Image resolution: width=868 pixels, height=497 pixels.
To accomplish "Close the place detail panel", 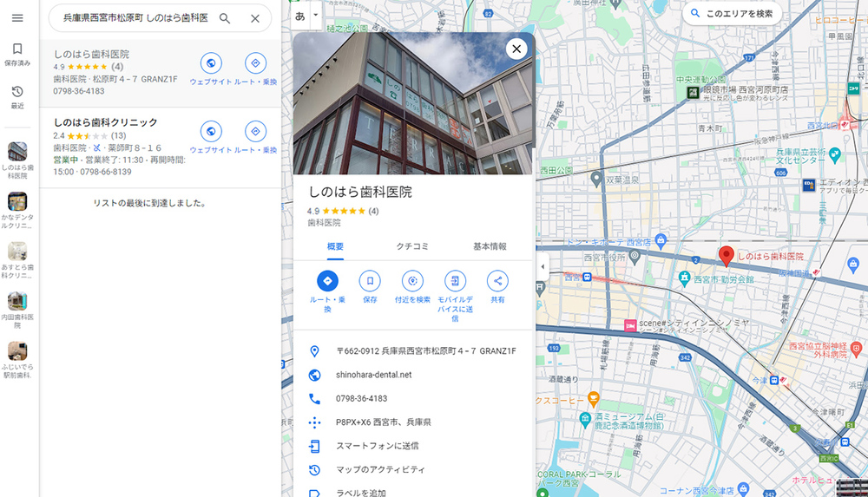I will click(x=516, y=49).
